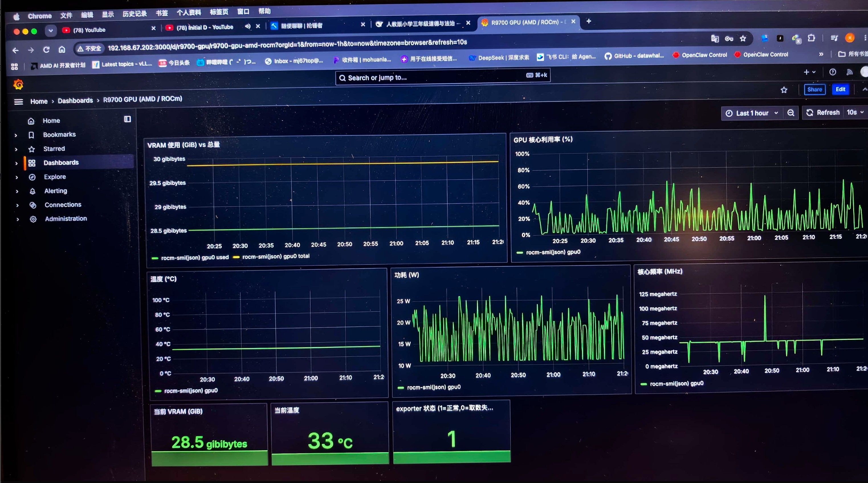Open the Apple menu

17,16
